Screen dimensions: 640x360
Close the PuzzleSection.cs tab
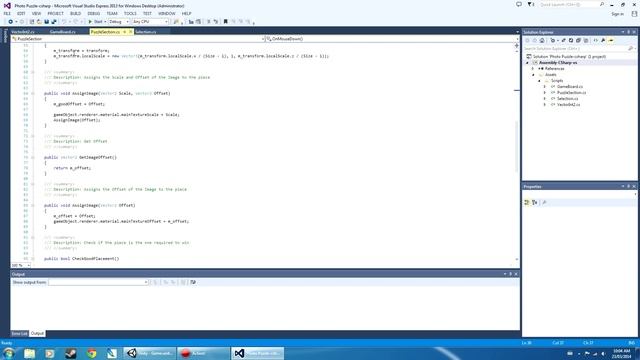131,32
